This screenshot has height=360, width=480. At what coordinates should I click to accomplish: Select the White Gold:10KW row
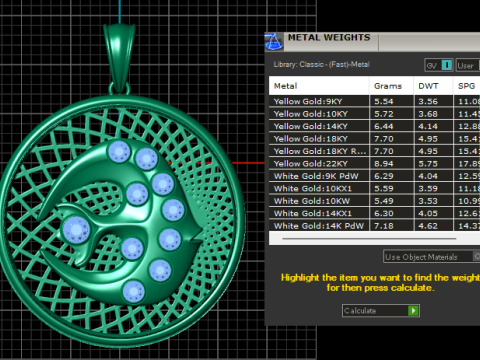pyautogui.click(x=375, y=201)
